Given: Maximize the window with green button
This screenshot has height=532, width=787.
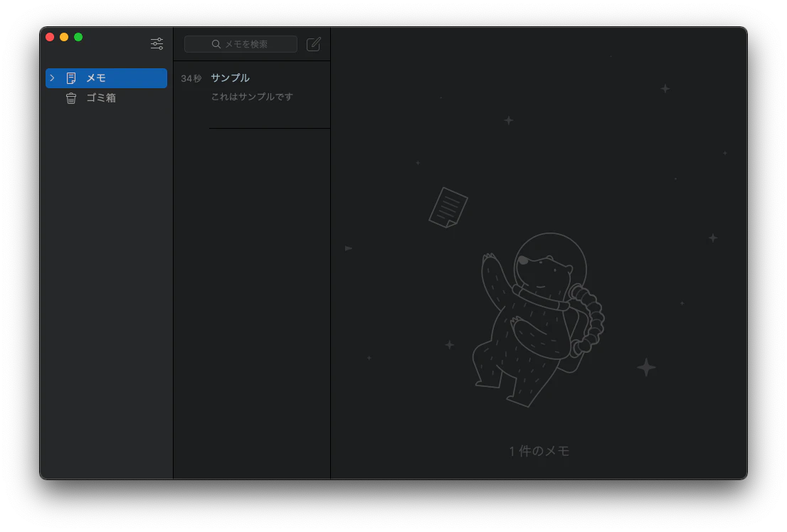Looking at the screenshot, I should pos(78,37).
